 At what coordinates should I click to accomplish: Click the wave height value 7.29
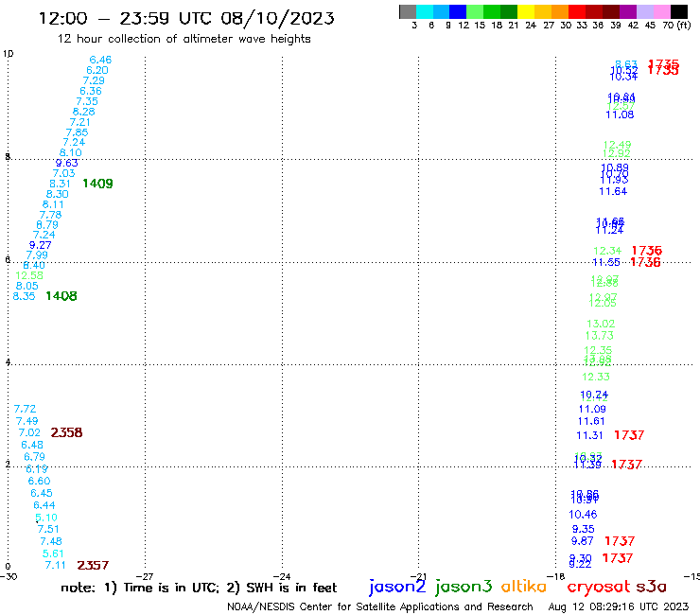pyautogui.click(x=94, y=80)
